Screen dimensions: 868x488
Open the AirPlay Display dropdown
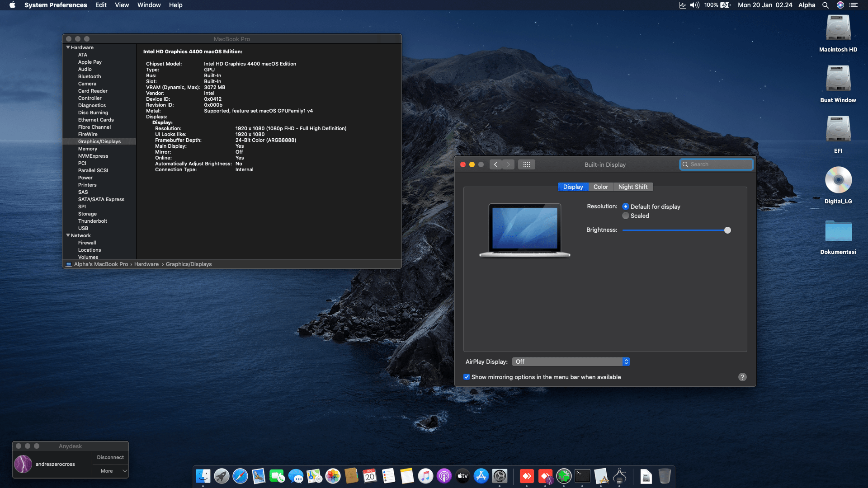pos(571,361)
